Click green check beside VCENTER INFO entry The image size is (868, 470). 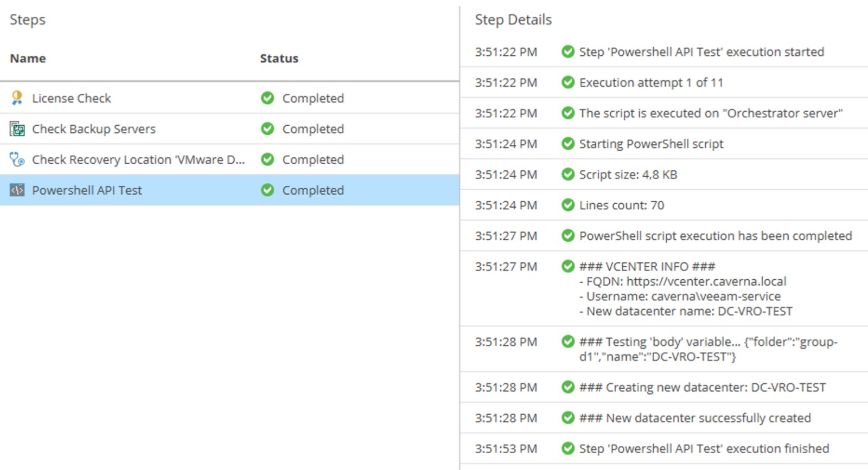click(568, 266)
